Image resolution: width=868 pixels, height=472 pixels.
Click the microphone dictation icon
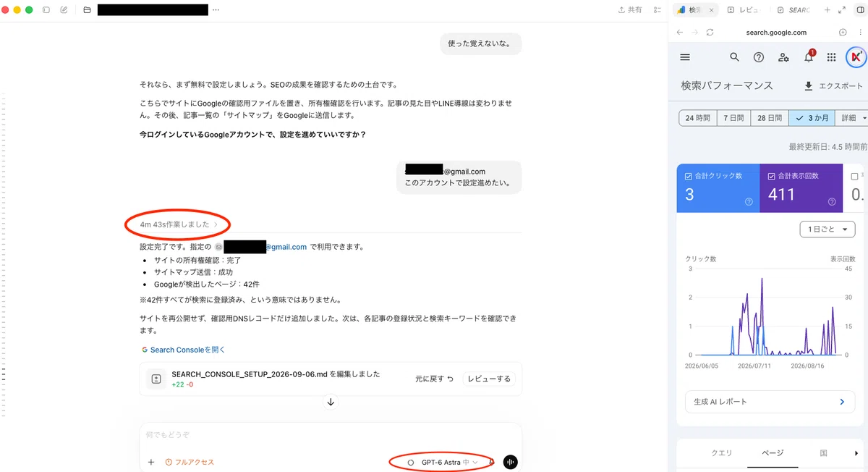492,462
